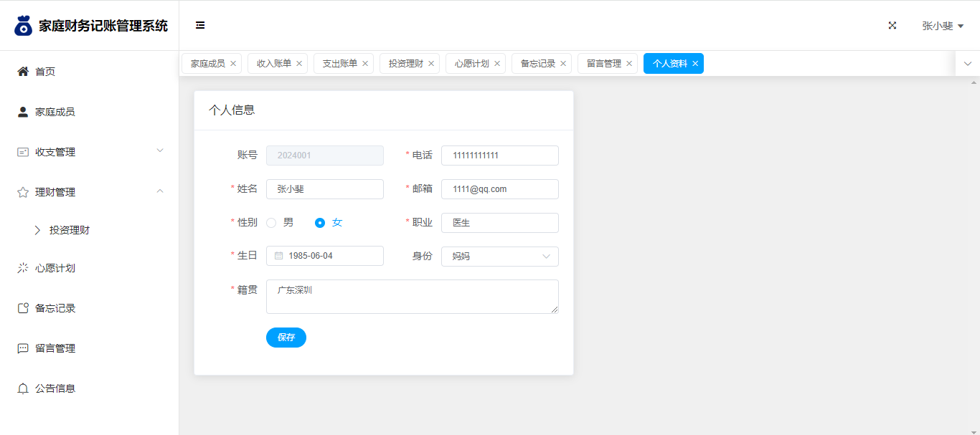Toggle fullscreen with the expand icon

(892, 25)
